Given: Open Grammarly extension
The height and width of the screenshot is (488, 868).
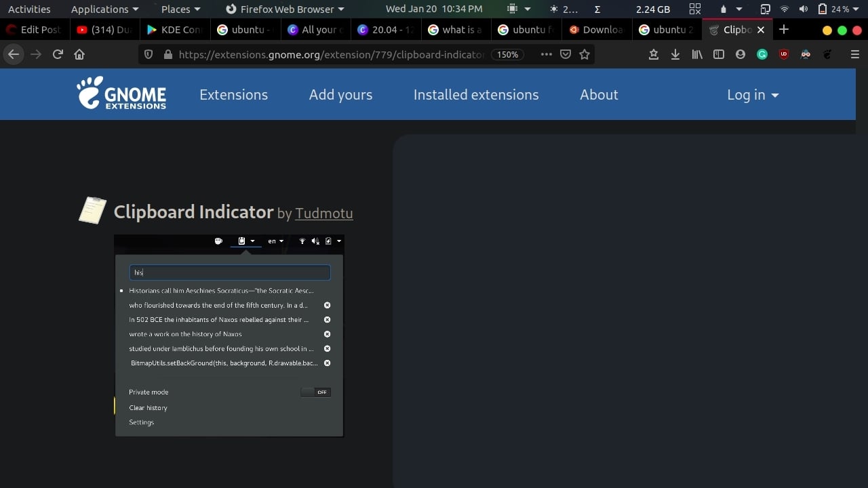Looking at the screenshot, I should pos(762,54).
